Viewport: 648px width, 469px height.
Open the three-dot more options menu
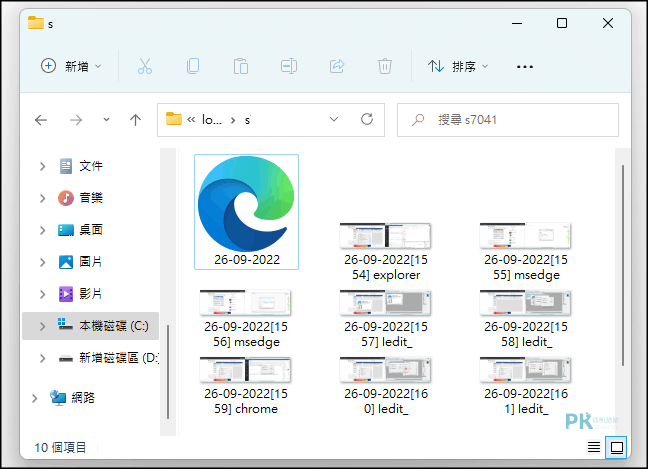tap(524, 67)
